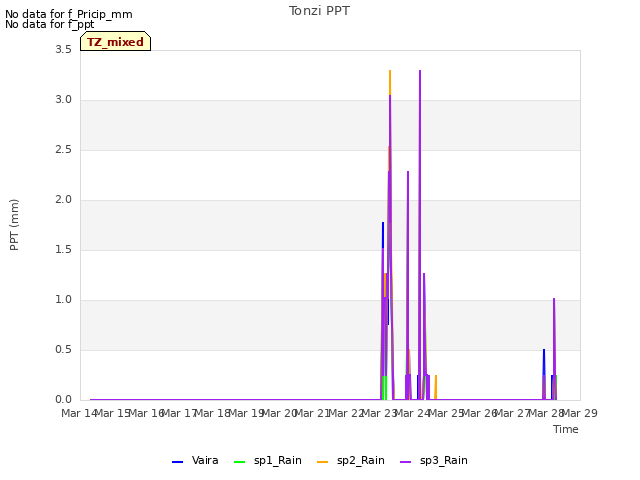
Task: Click the 0.0 y-axis tick label
Action: (x=63, y=400)
